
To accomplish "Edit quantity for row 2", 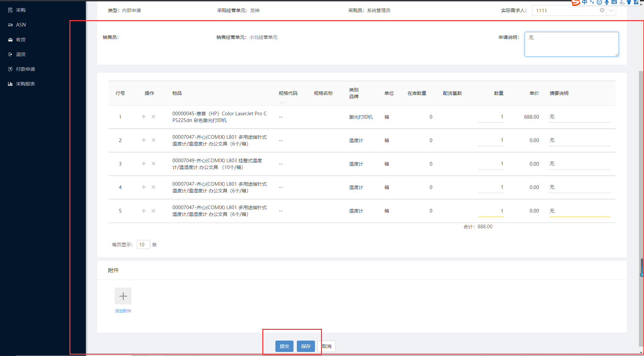I will pos(491,140).
